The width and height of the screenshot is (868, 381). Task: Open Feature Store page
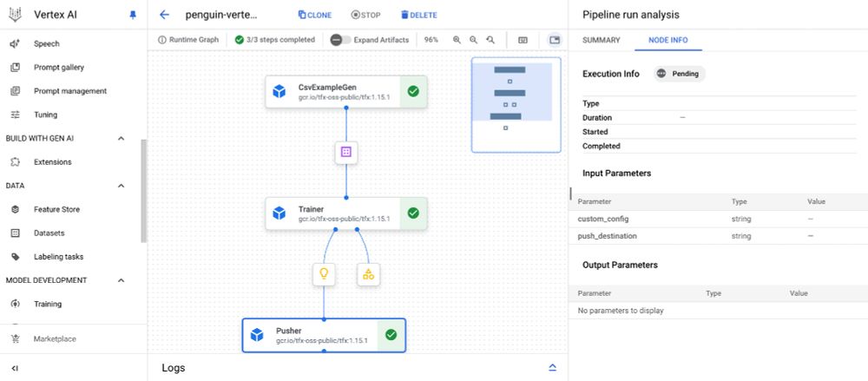(56, 209)
